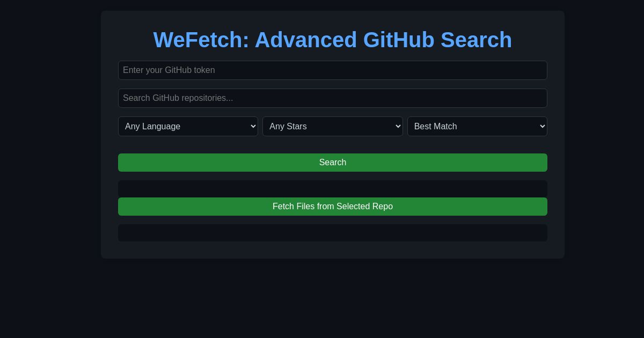Click Fetch Files from Selected Repo
This screenshot has height=338, width=644.
[333, 207]
